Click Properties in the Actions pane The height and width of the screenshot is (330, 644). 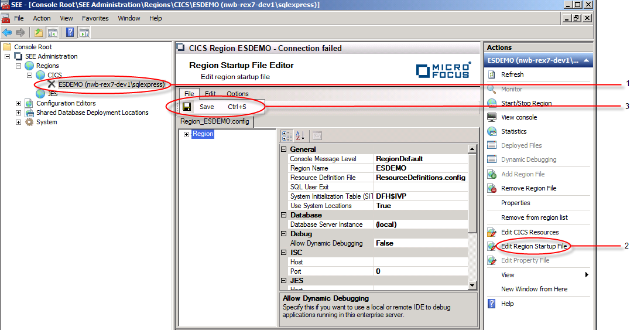point(515,203)
